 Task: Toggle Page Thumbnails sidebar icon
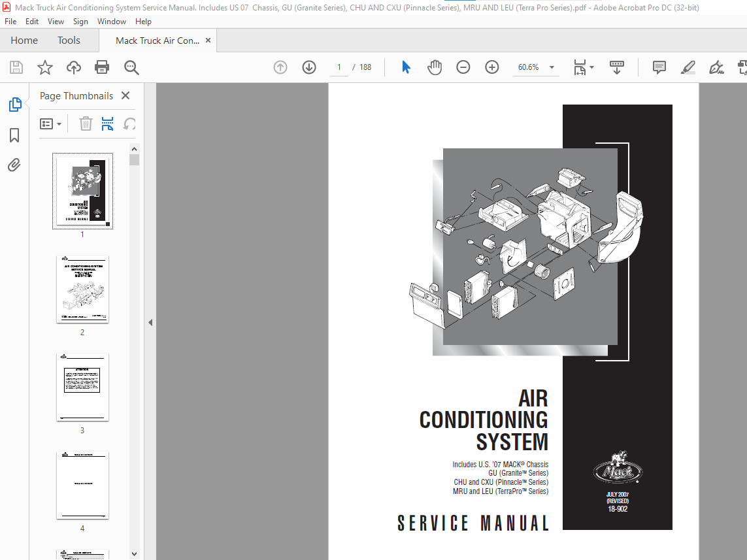point(15,105)
